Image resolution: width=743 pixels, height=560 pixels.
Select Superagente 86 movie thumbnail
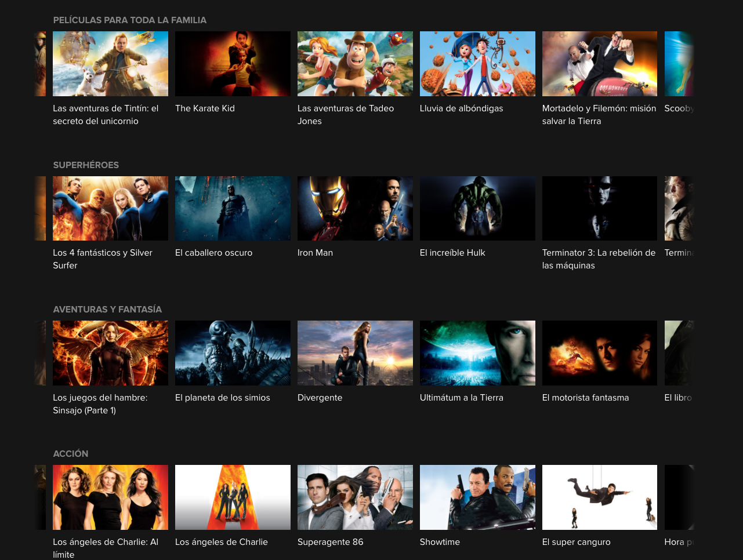pyautogui.click(x=355, y=497)
